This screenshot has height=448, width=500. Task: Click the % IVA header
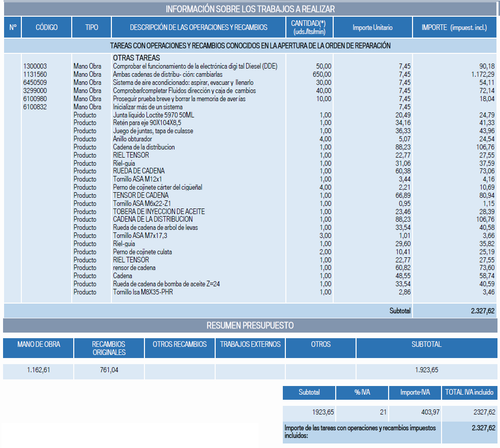pyautogui.click(x=362, y=393)
